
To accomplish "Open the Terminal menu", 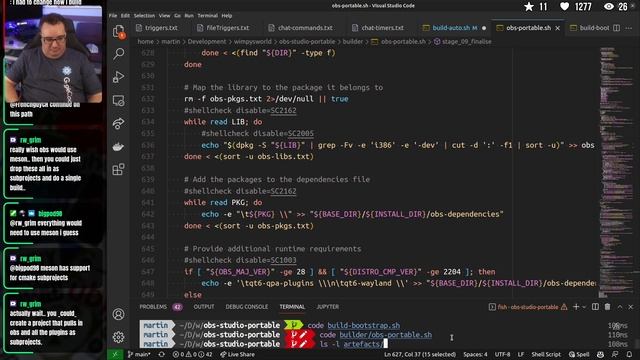I will 207,16.
